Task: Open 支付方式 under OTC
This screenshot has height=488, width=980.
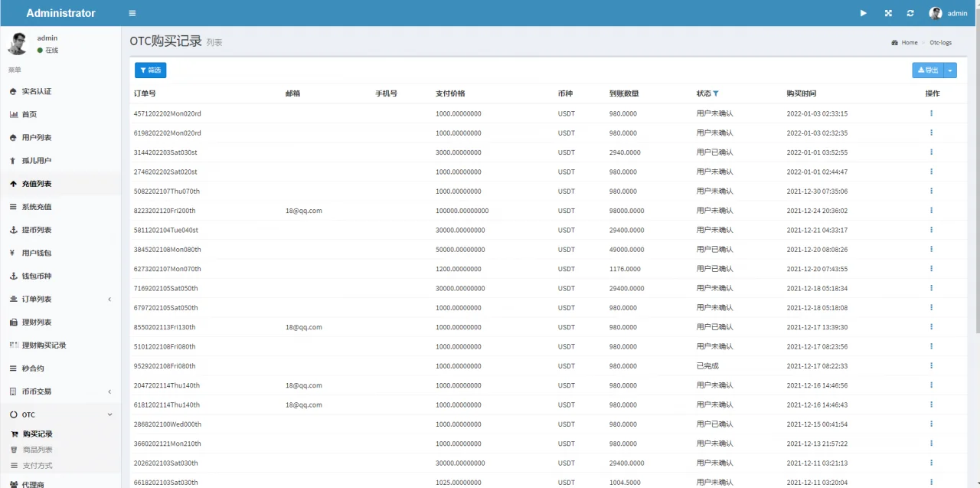Action: (x=38, y=466)
